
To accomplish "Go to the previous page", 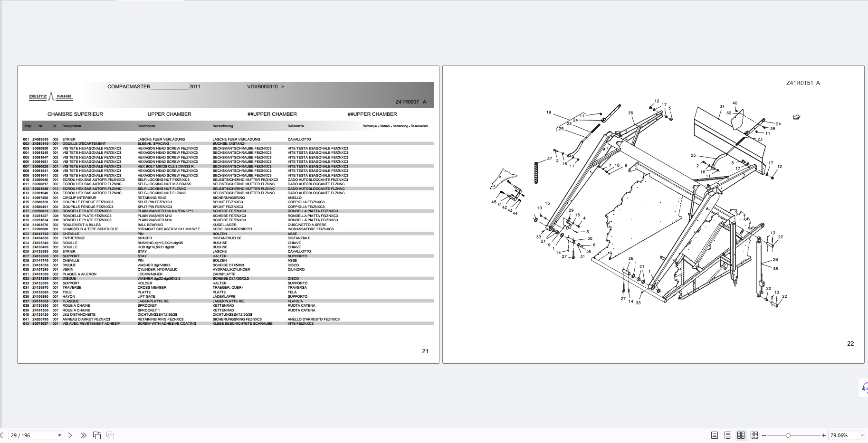I will pyautogui.click(x=1, y=435).
